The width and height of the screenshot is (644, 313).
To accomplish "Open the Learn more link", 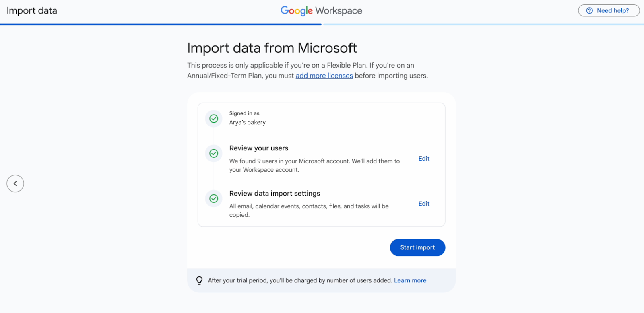I will (410, 280).
